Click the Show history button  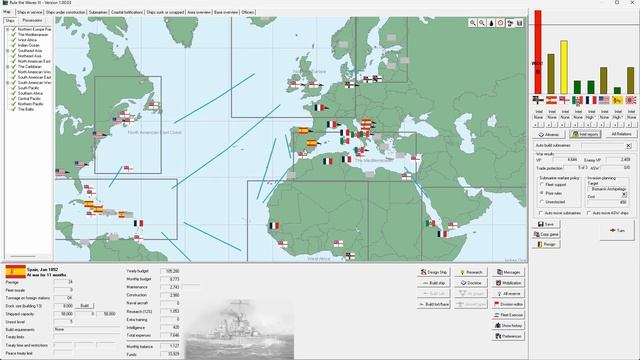point(508,325)
